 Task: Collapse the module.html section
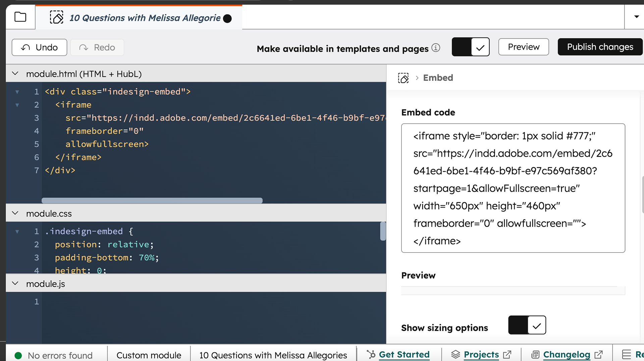(x=15, y=74)
